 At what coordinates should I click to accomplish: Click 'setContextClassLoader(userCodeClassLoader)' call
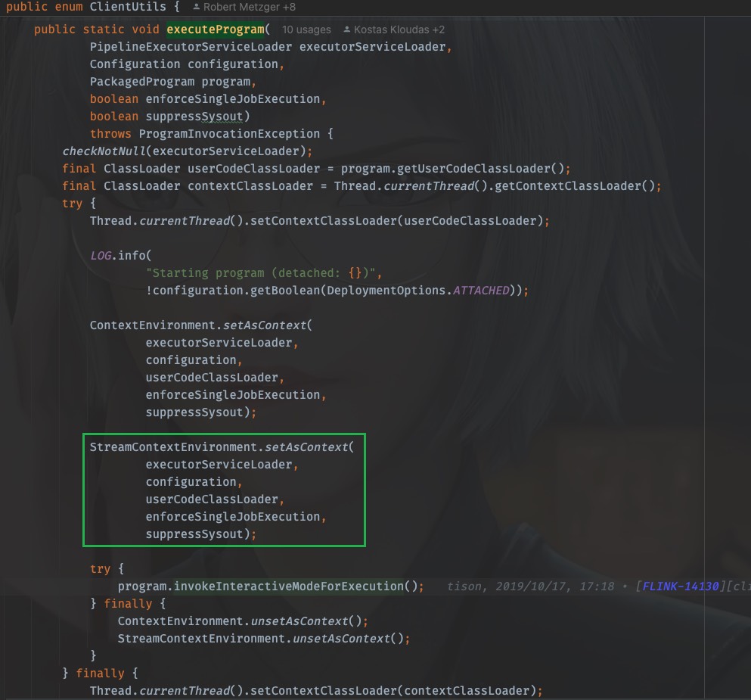[396, 221]
